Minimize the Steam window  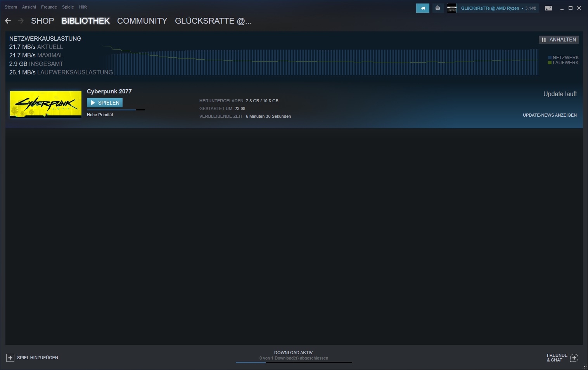pyautogui.click(x=562, y=8)
